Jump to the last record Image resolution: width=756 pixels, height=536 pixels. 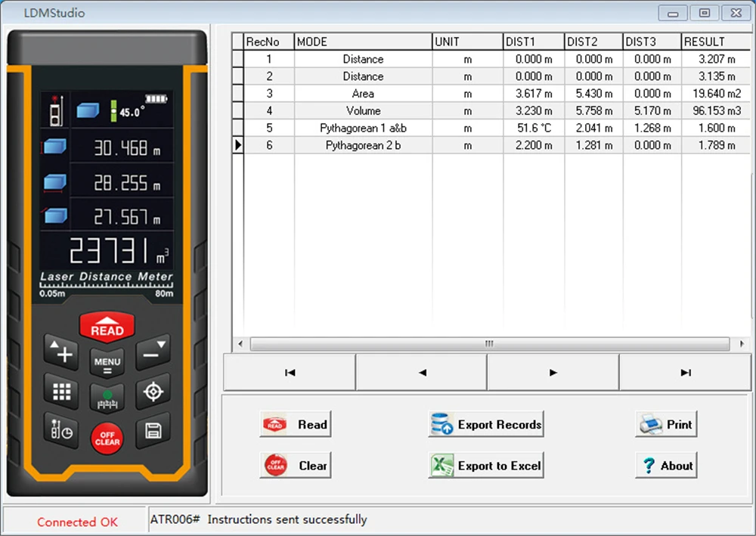[685, 372]
